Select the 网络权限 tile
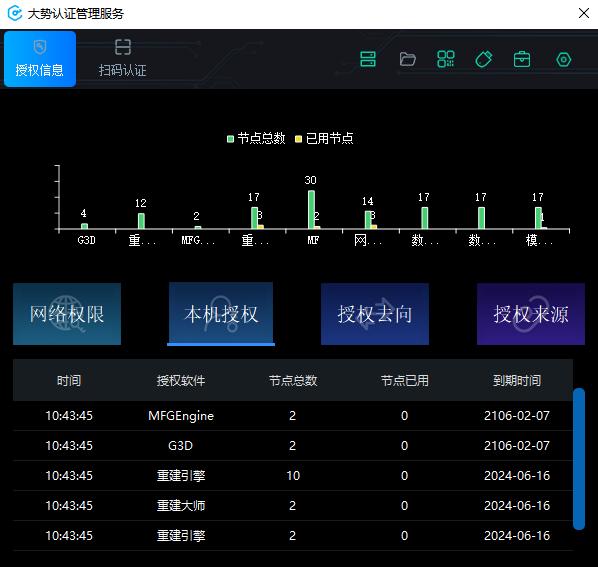The width and height of the screenshot is (598, 567). point(67,314)
